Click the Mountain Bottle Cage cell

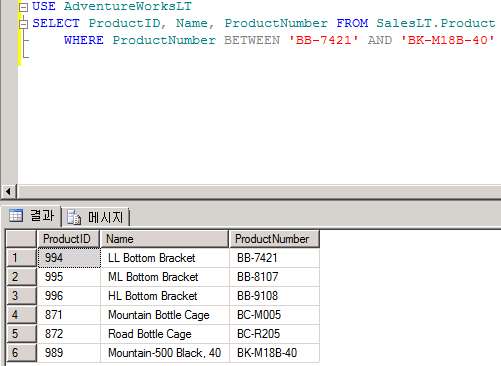coord(165,315)
